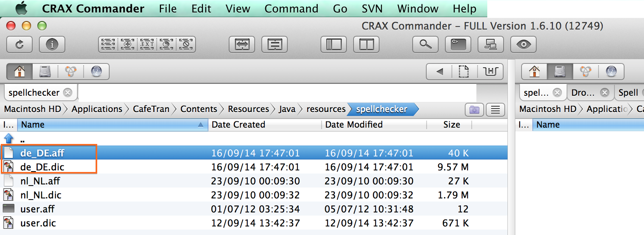Click the back history triangle arrow
644x235 pixels.
(439, 72)
